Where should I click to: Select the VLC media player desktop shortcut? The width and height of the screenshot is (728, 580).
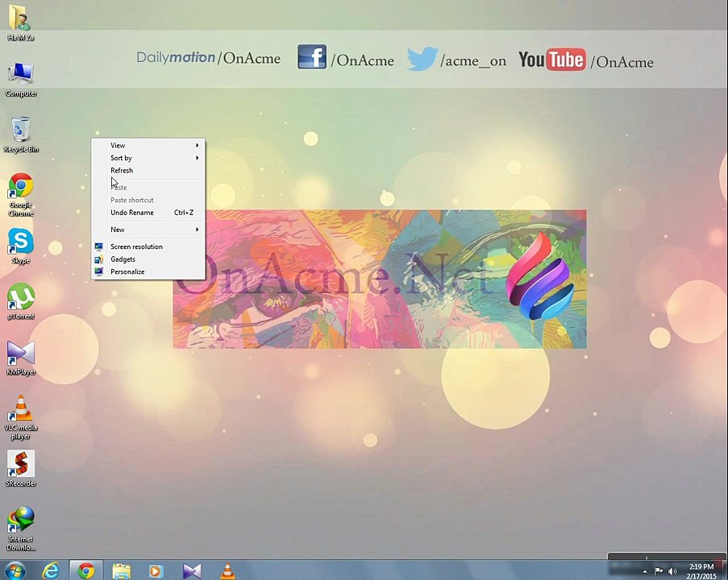(x=21, y=417)
